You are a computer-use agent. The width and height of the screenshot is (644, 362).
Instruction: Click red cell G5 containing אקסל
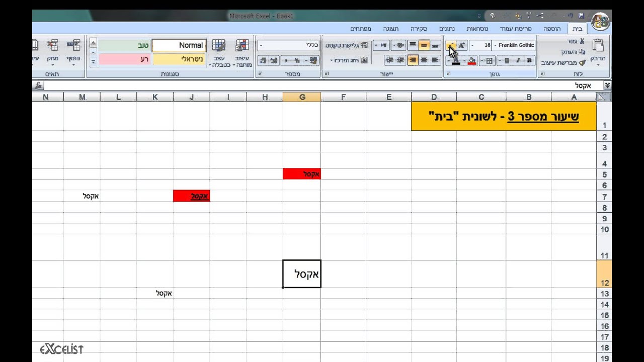click(x=302, y=174)
